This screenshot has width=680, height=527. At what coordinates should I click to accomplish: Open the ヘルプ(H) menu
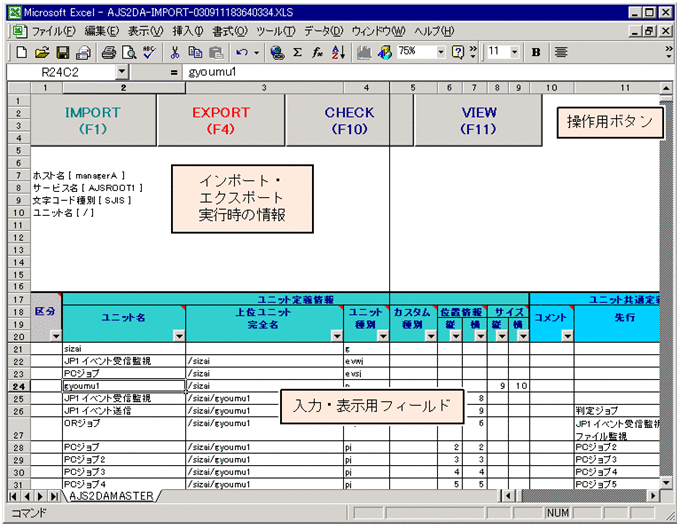pos(434,31)
